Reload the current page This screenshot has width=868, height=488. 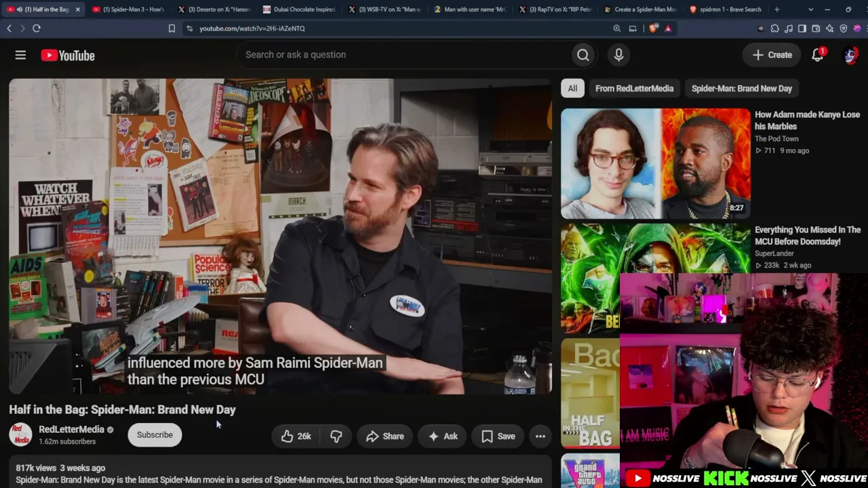(x=37, y=28)
